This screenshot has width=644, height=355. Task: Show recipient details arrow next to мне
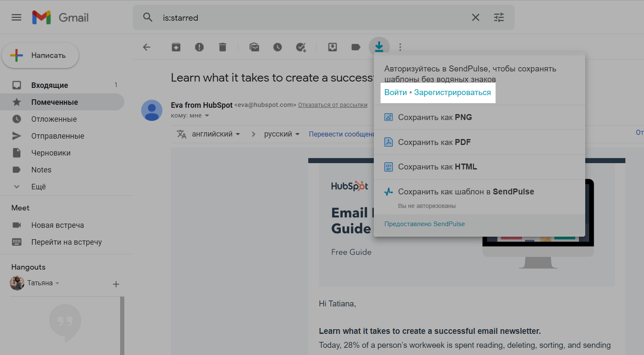coord(207,115)
